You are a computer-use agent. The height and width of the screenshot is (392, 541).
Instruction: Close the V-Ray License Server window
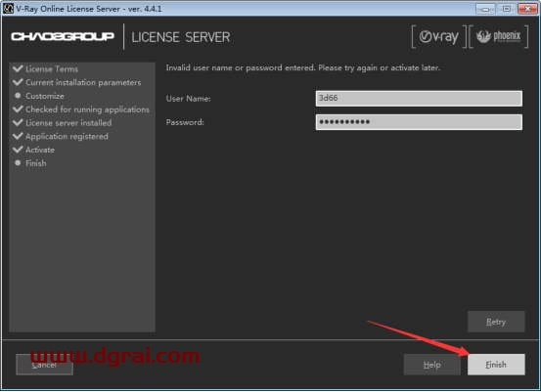click(527, 9)
